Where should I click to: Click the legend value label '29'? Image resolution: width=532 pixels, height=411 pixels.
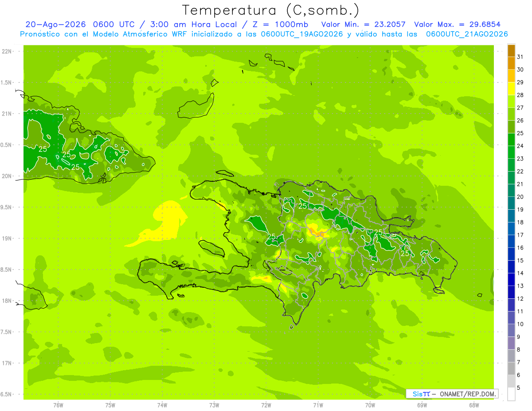pos(520,82)
